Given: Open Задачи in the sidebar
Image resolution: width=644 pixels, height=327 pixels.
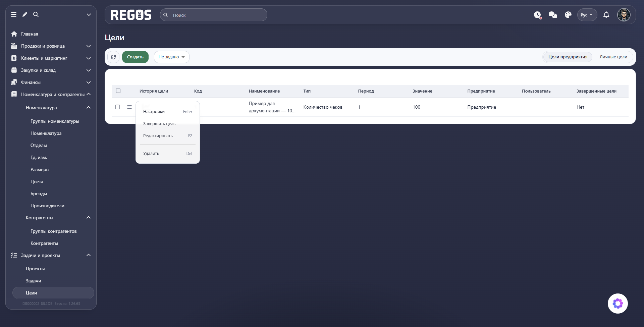Looking at the screenshot, I should tap(34, 281).
